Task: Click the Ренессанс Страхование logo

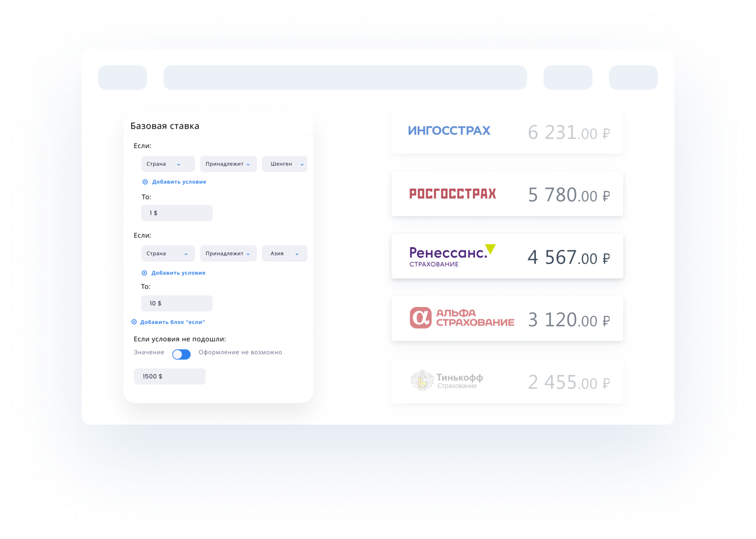Action: point(453,256)
